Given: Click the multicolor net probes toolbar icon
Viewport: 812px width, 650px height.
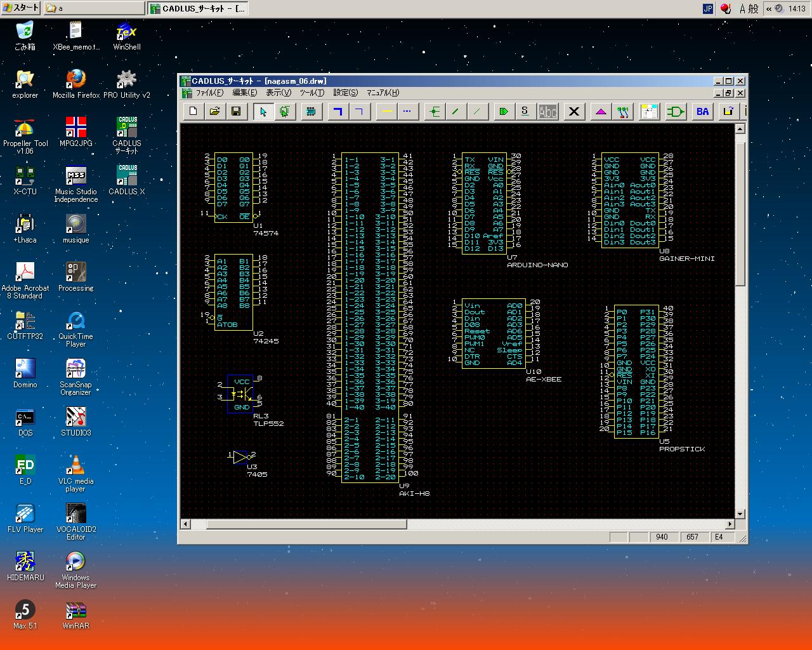Looking at the screenshot, I should point(622,112).
